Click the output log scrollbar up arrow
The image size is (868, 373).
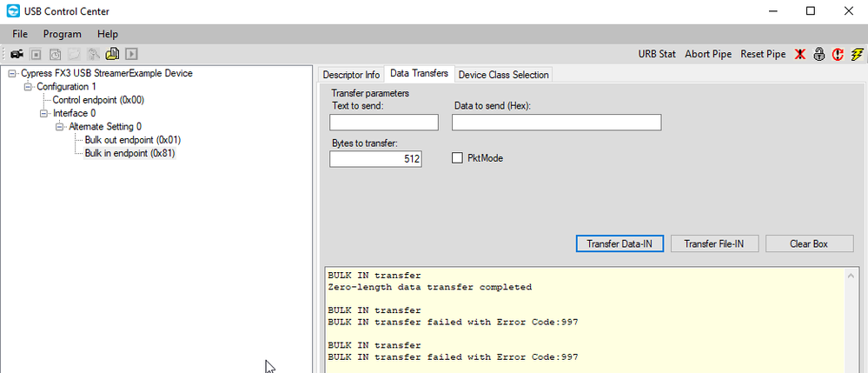point(851,276)
